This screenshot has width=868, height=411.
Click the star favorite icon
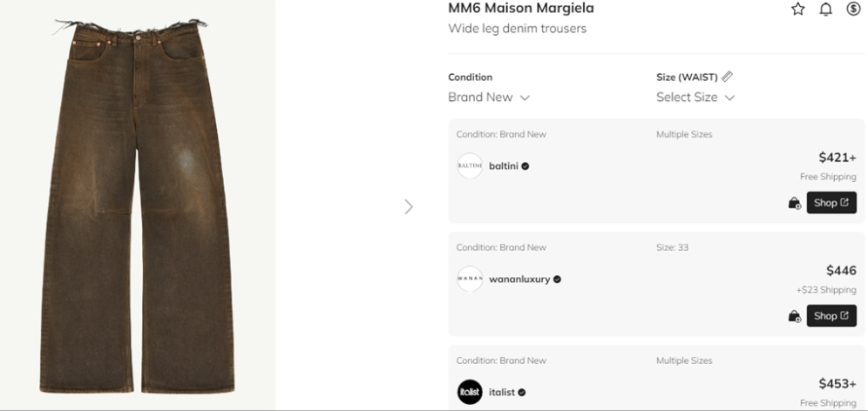[x=797, y=9]
